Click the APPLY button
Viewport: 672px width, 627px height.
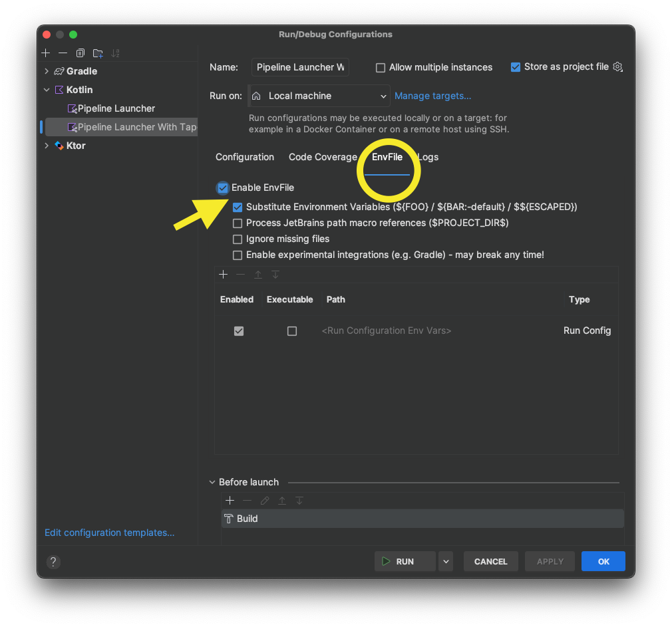pos(550,561)
